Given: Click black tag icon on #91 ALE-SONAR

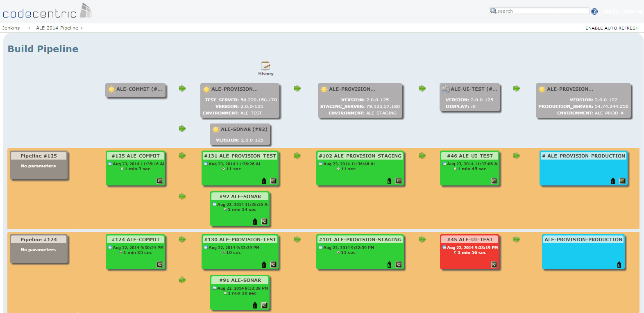Looking at the screenshot, I should [x=255, y=305].
